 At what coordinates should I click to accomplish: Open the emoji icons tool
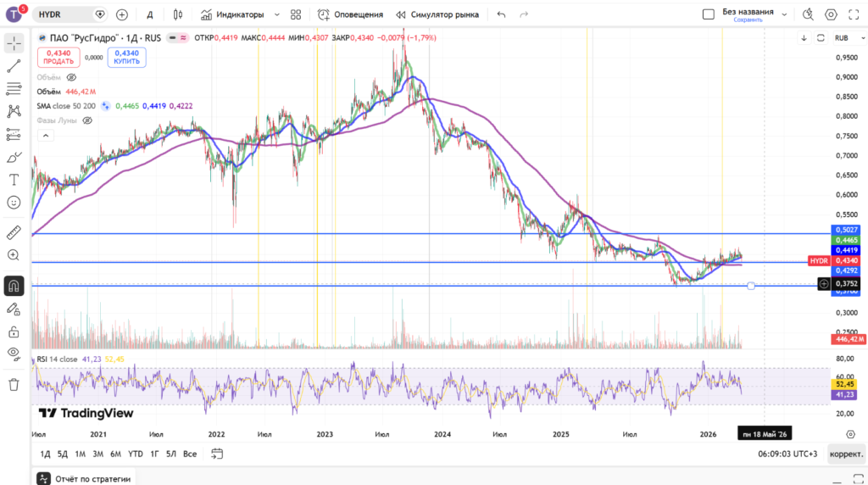(14, 203)
